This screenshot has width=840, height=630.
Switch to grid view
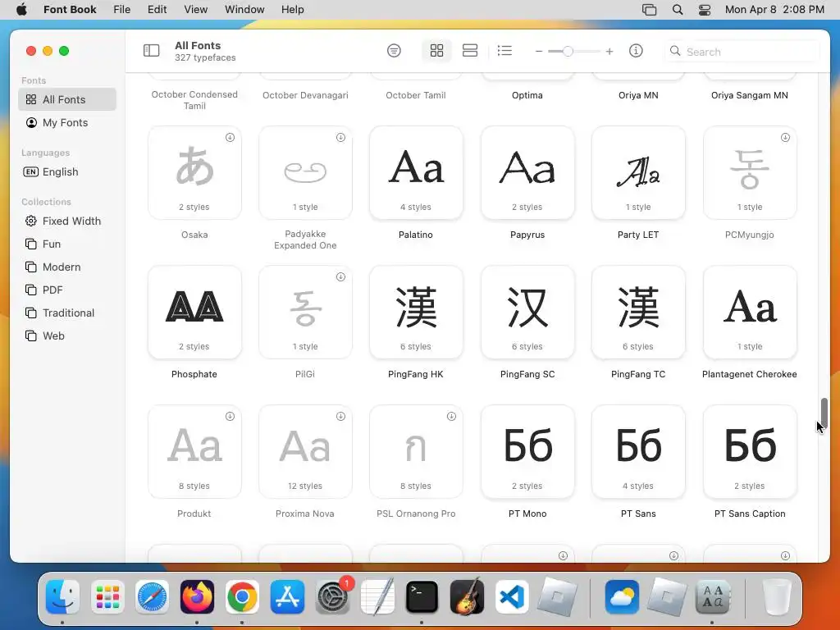tap(436, 51)
